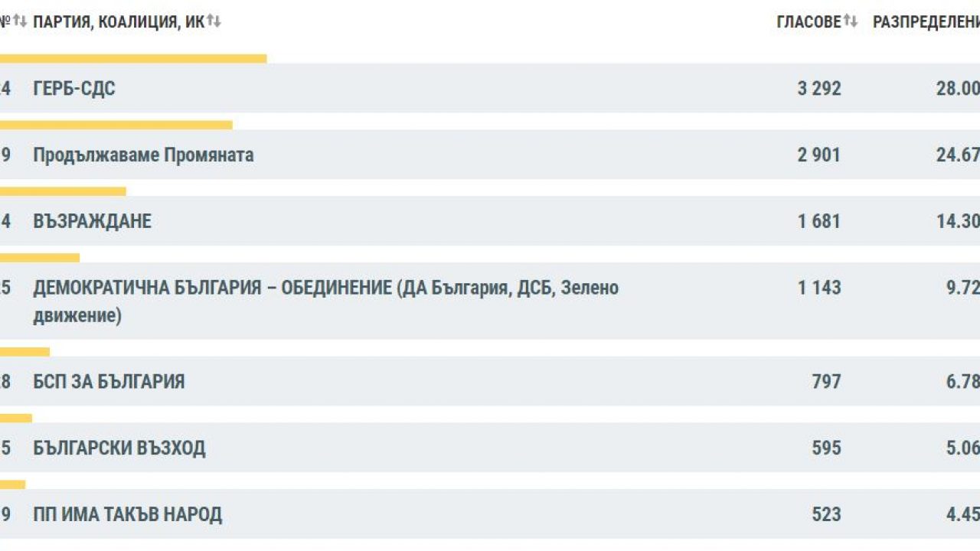The image size is (980, 551).
Task: Select the Продължаваме Промяната row name
Action: tap(143, 155)
